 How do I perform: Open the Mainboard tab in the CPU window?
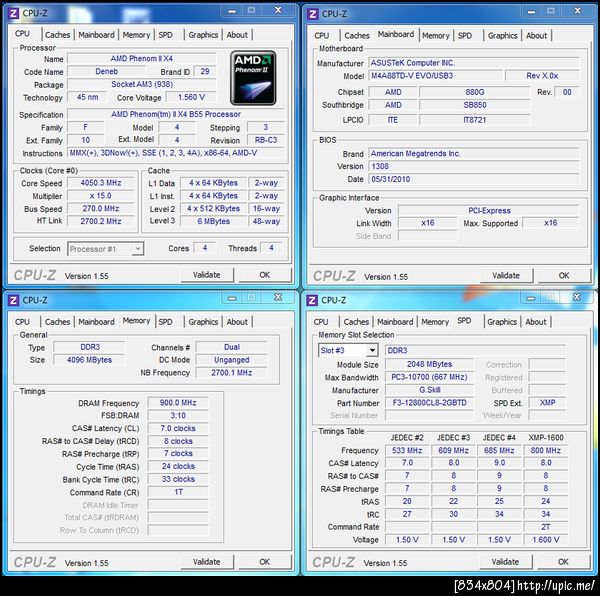click(x=96, y=35)
